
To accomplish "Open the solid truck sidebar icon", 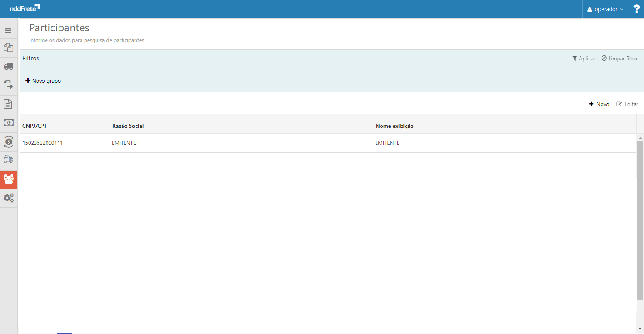I will (x=8, y=66).
